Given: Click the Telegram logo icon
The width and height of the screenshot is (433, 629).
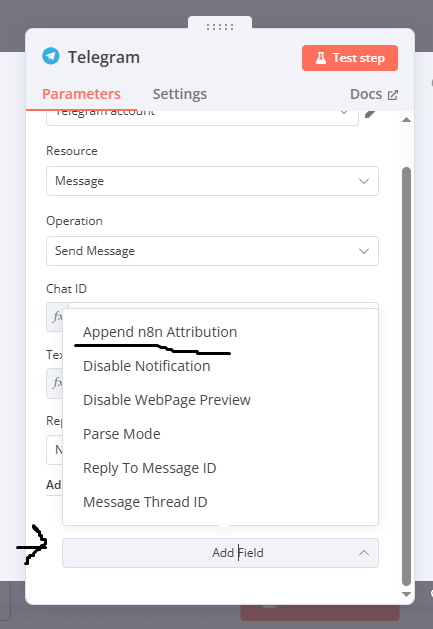Looking at the screenshot, I should pos(51,56).
